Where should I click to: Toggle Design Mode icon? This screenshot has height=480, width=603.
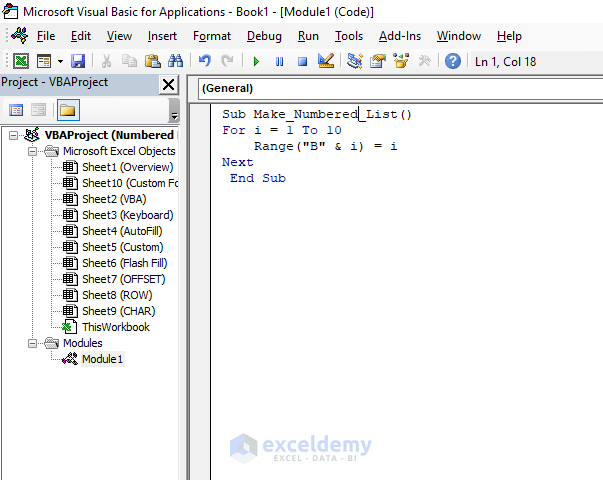tap(326, 61)
